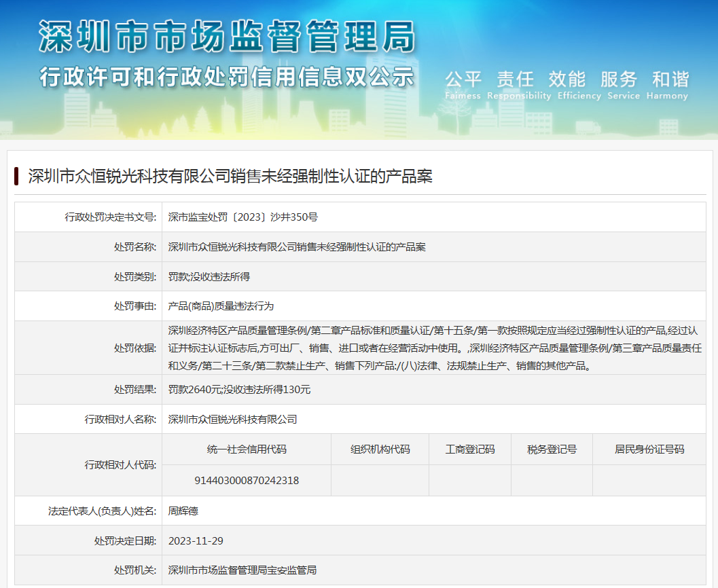This screenshot has width=718, height=588.
Task: Click the 和谐 Harmony slogan in banner
Action: click(x=667, y=85)
